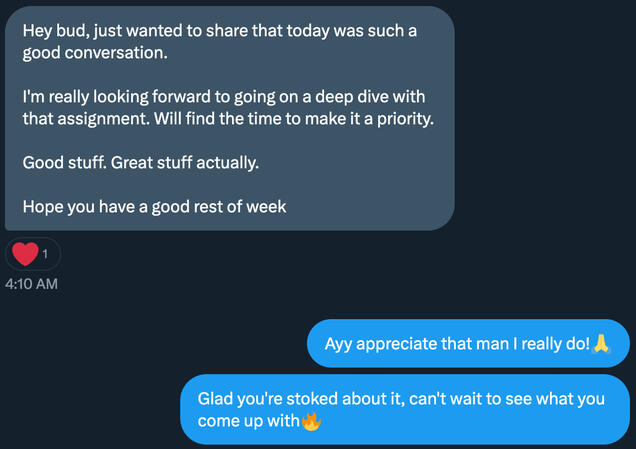The image size is (636, 449).
Task: Click the 4:10 AM timestamp
Action: (31, 284)
